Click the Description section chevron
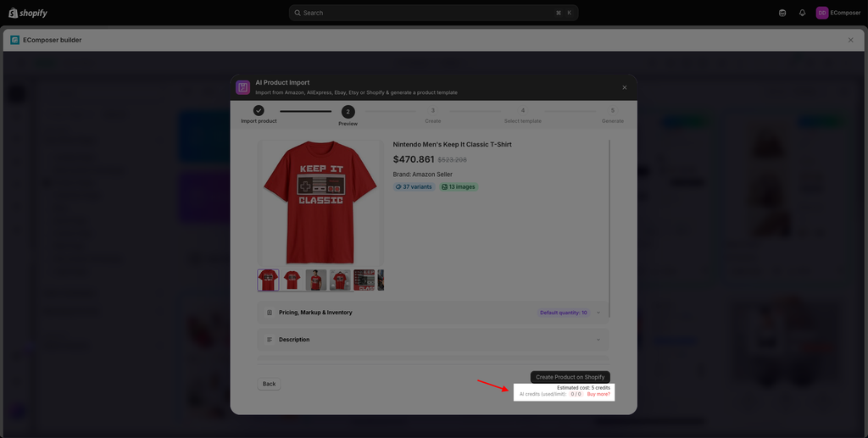 click(x=598, y=340)
